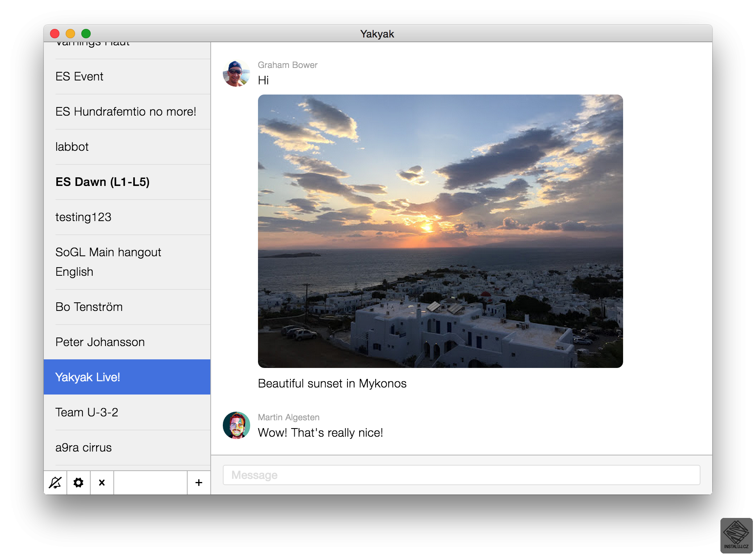
Task: Focus the Message input field
Action: point(461,475)
